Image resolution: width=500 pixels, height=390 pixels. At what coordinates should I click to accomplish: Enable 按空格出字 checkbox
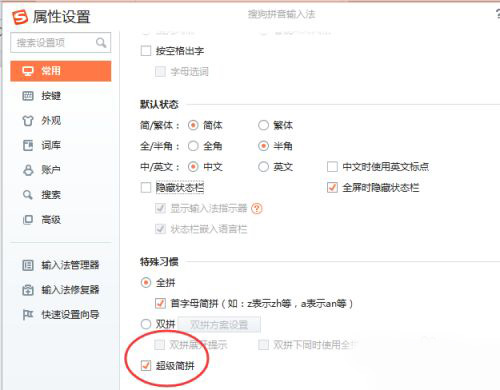coord(146,51)
